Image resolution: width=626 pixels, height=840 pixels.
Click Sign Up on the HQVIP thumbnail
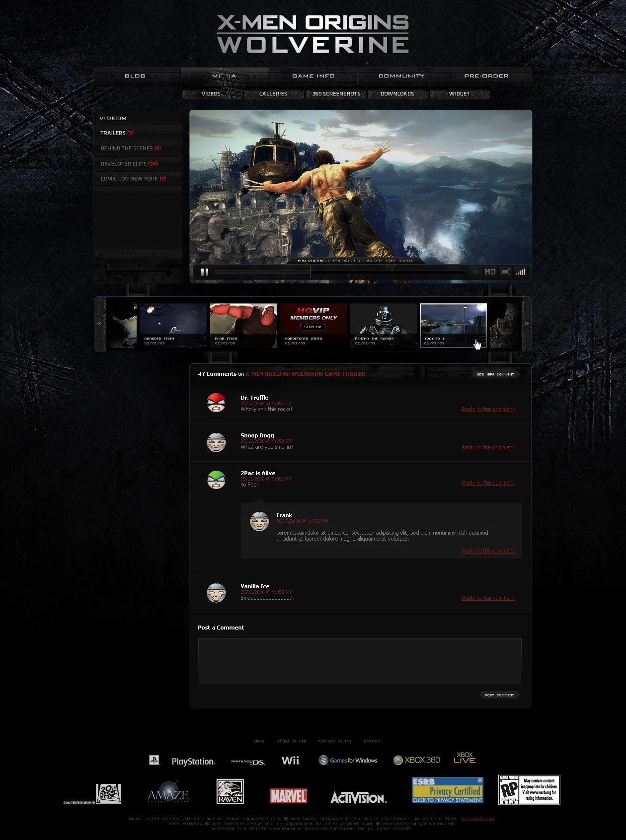click(313, 327)
